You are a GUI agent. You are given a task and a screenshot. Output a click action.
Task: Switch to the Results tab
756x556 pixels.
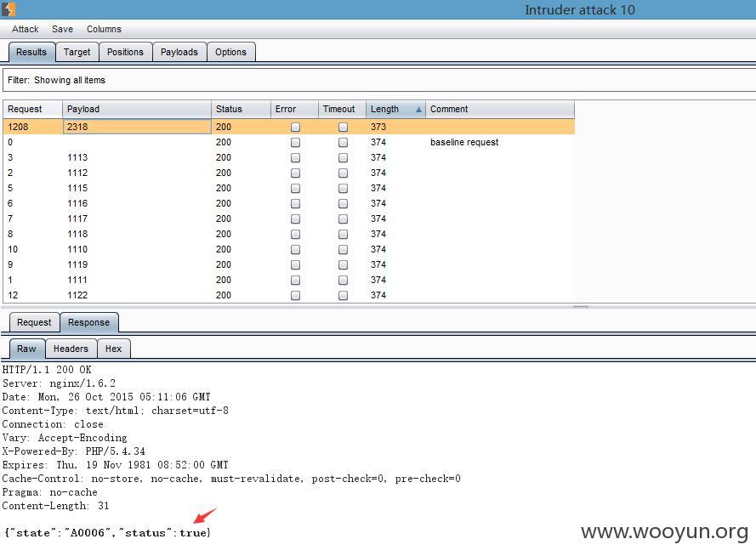point(31,52)
